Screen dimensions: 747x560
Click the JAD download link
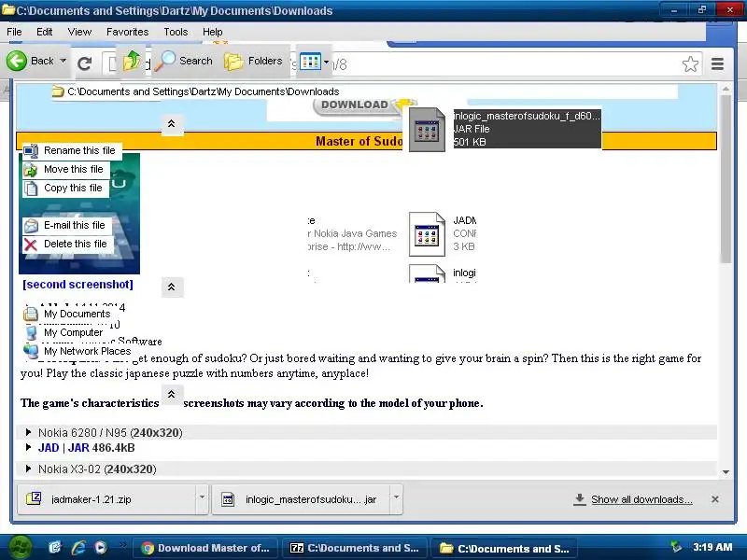click(x=49, y=448)
